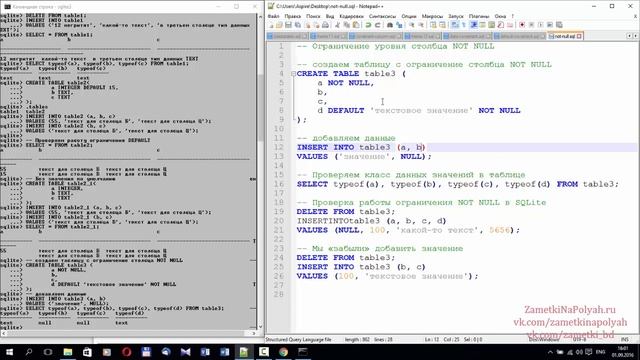Click command prompt vertical scrollbar thumb

tap(260, 107)
